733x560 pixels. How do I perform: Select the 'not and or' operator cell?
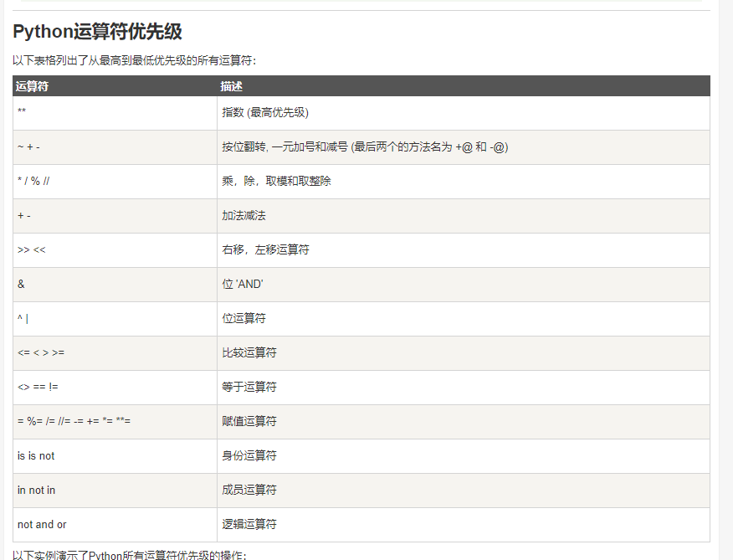[x=115, y=525]
